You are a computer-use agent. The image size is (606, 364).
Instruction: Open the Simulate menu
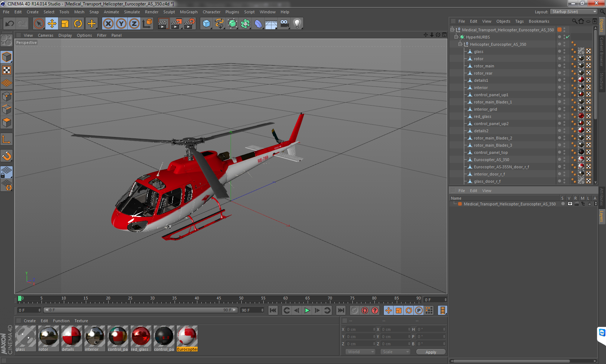click(132, 12)
